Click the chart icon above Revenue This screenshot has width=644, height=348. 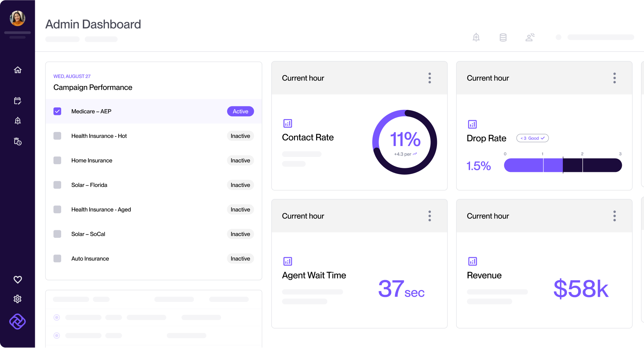click(x=473, y=261)
